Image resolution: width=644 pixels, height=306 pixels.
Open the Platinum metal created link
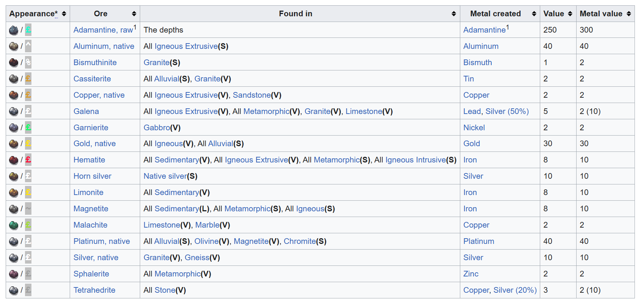(479, 241)
